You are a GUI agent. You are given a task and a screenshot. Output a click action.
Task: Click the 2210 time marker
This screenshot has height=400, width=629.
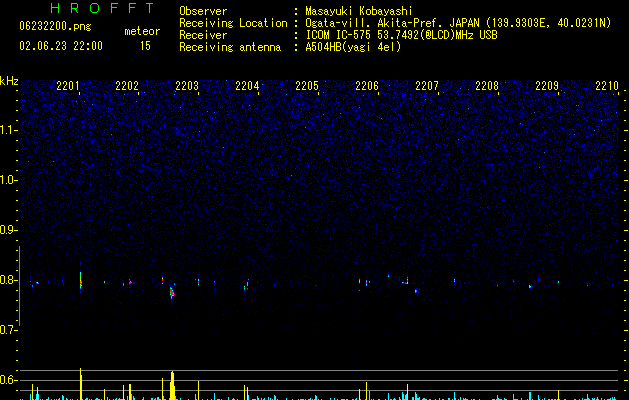tap(607, 86)
